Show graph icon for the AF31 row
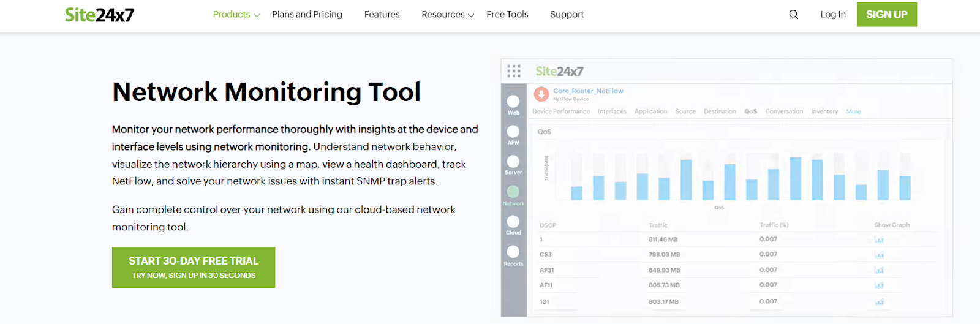 pos(880,269)
